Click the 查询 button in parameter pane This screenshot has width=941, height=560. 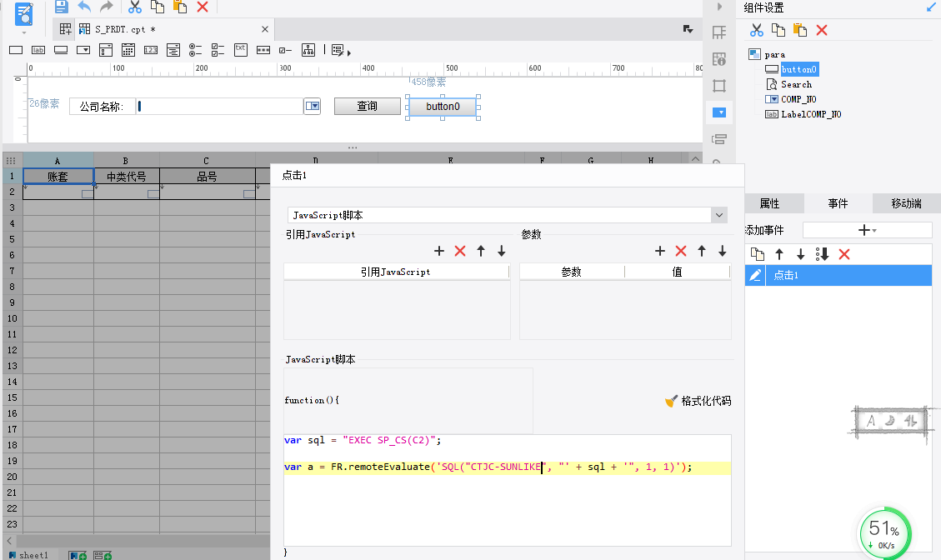click(368, 106)
